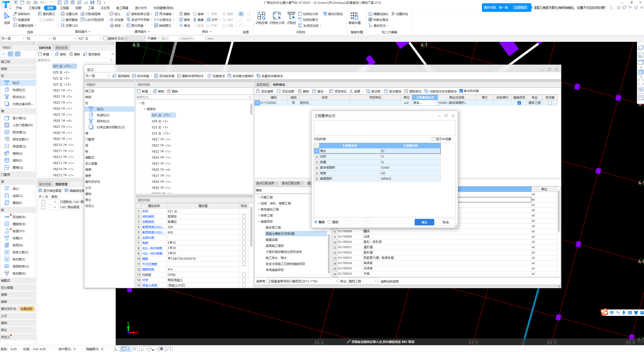Click 校核柱大样 tool
The width and height of the screenshot is (644, 352).
[x=308, y=14]
